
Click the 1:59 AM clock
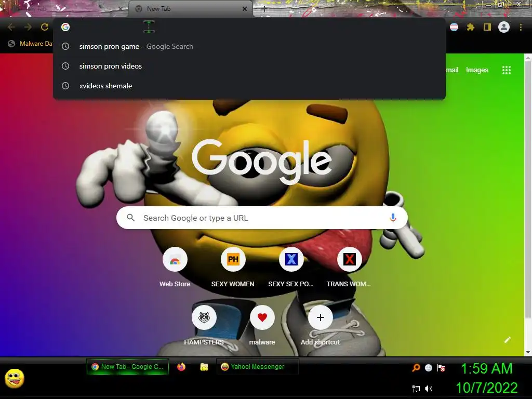coord(486,369)
